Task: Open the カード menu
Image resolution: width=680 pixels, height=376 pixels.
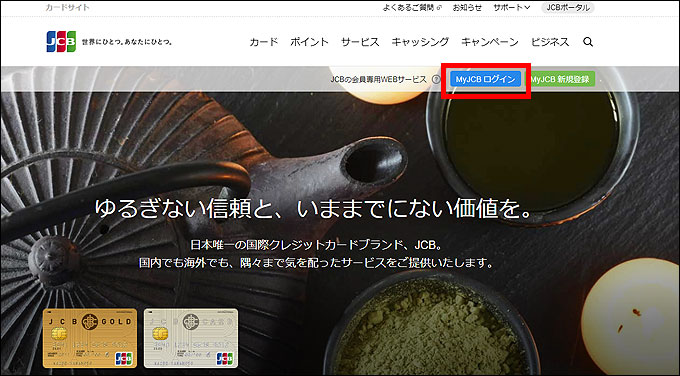Action: click(x=264, y=42)
